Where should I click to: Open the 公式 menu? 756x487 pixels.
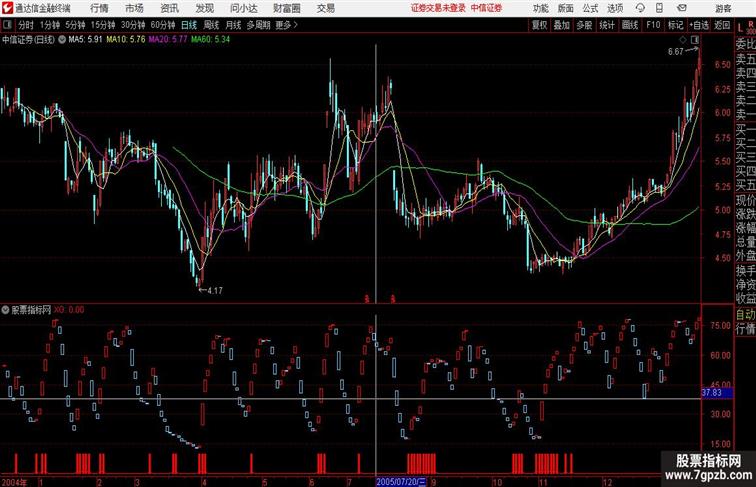(590, 8)
